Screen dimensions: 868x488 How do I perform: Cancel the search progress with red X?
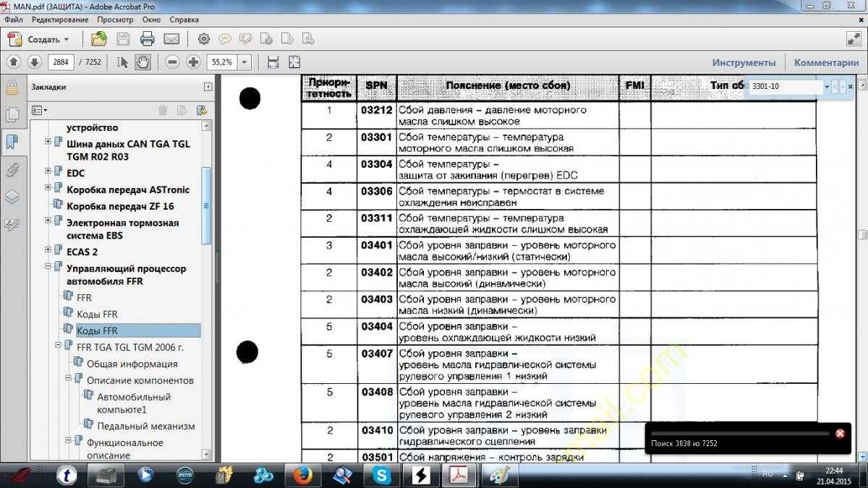(x=840, y=433)
